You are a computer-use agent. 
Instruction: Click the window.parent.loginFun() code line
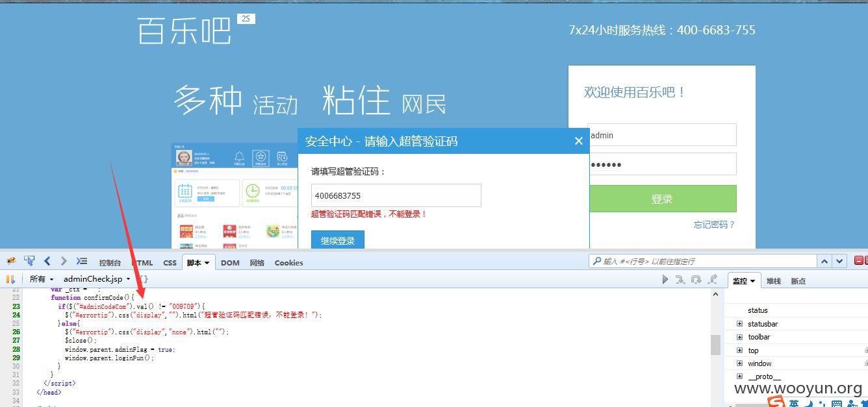coord(109,358)
